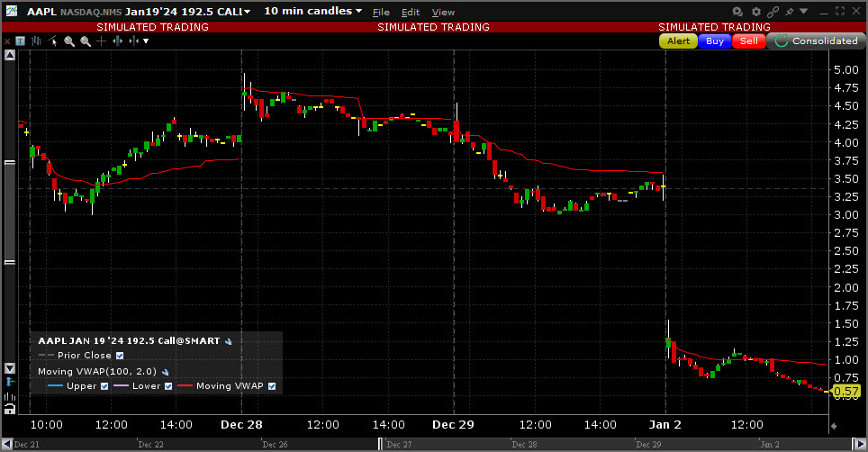Click the 5.00 price axis label

[x=845, y=69]
